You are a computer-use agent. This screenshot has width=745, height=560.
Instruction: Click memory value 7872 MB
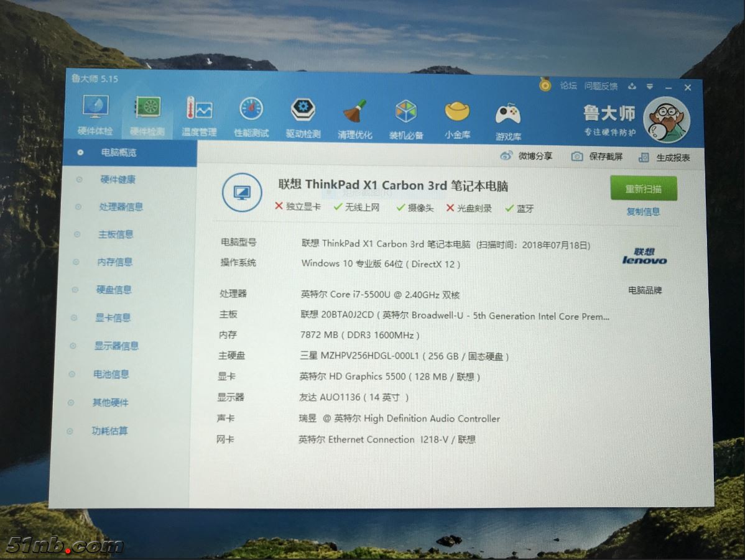(x=359, y=335)
